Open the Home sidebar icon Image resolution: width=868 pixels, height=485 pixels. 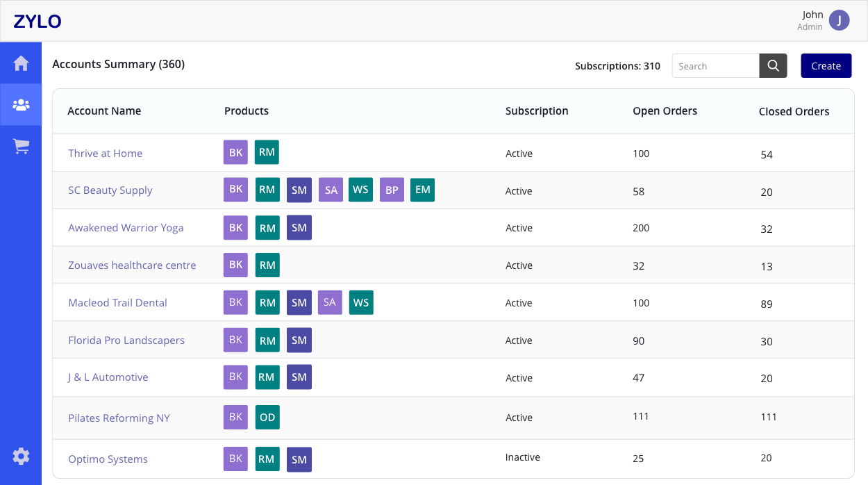point(21,63)
